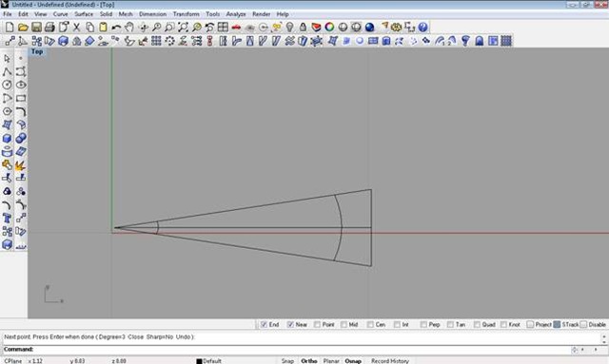The image size is (609, 364).
Task: Toggle the Ortho status bar mode
Action: 308,361
